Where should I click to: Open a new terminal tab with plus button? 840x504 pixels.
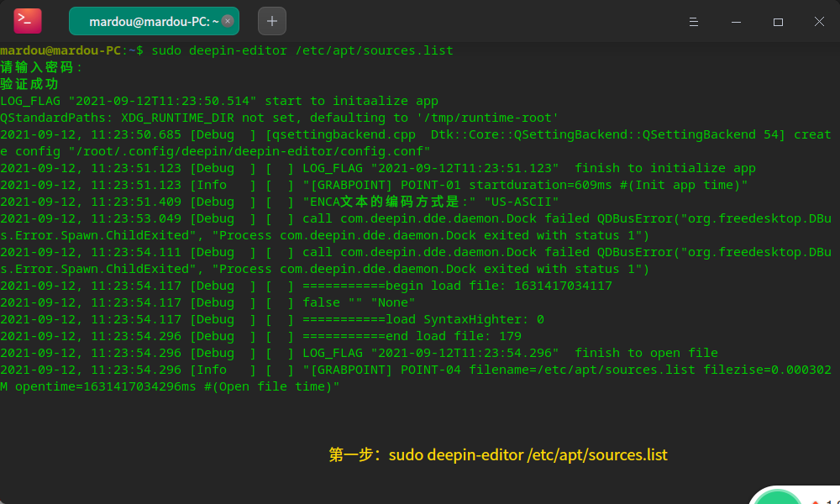[x=272, y=21]
